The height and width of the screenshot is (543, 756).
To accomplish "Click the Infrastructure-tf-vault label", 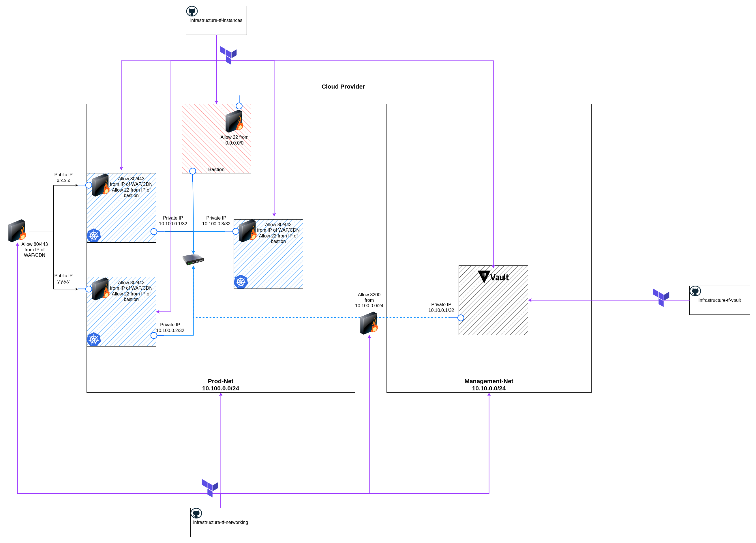I will pos(720,300).
